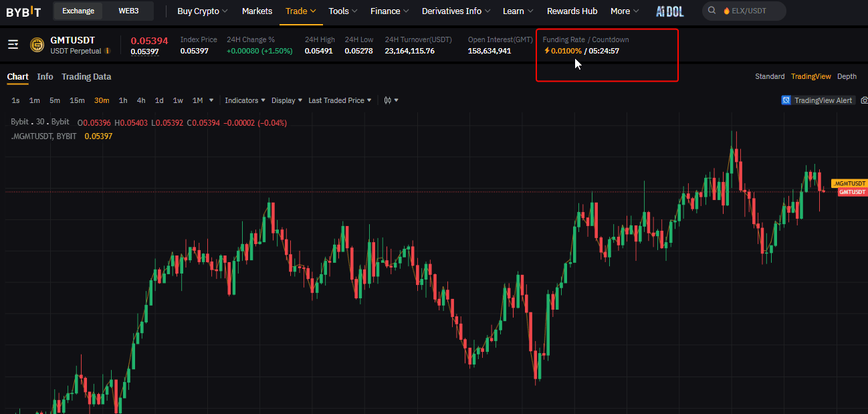Click the 24H High value 0.05491

pyautogui.click(x=318, y=51)
